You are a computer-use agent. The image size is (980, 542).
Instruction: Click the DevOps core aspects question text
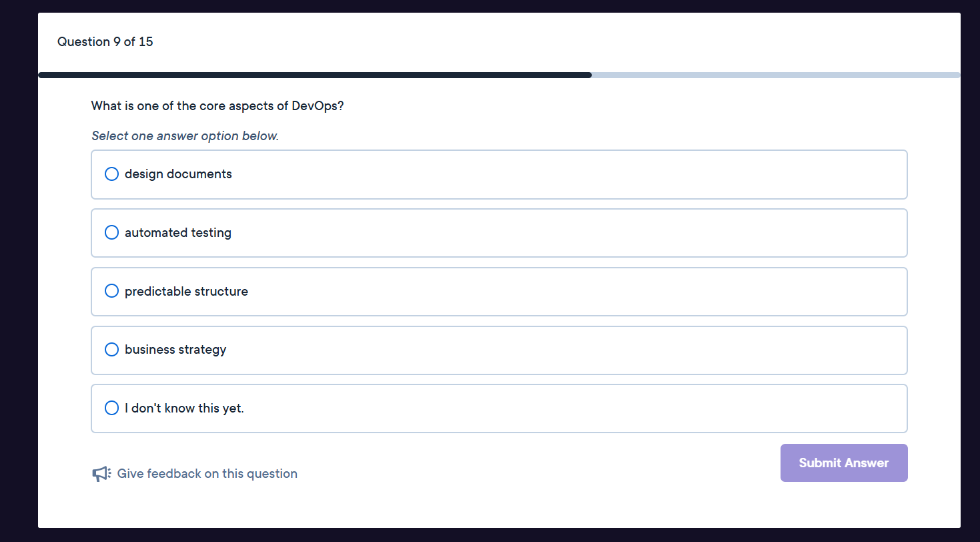point(217,106)
